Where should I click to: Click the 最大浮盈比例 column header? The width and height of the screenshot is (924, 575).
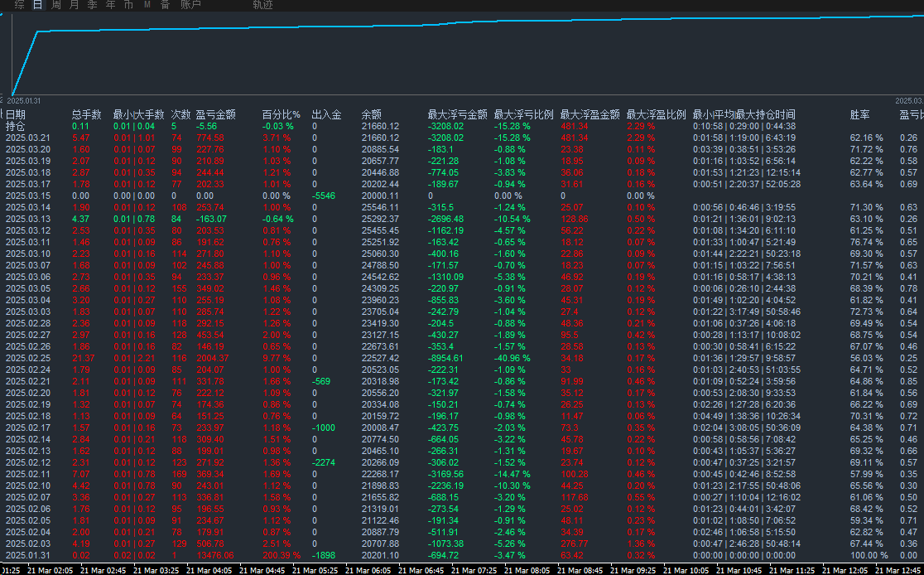click(657, 114)
